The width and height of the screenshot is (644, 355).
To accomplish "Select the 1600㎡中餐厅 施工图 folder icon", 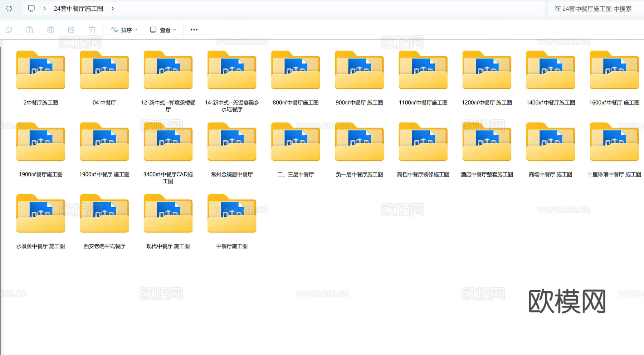I will pyautogui.click(x=614, y=70).
